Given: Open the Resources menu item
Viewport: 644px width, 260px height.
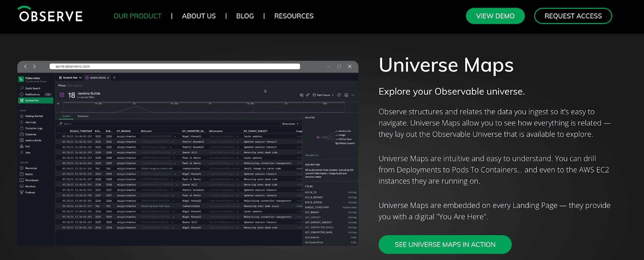Looking at the screenshot, I should point(294,16).
